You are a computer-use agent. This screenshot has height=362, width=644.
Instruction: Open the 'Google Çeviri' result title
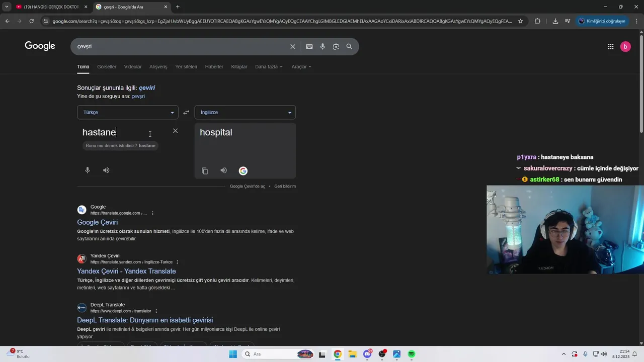97,222
